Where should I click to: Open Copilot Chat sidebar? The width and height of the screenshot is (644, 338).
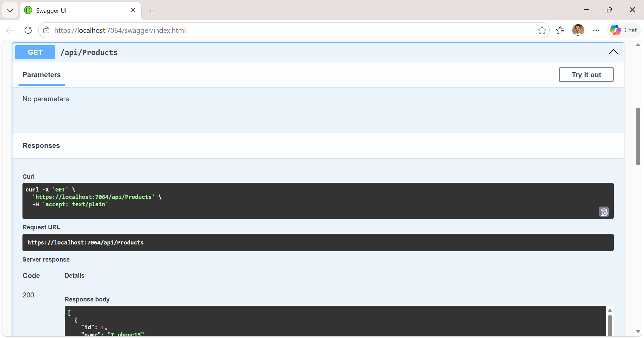[624, 30]
